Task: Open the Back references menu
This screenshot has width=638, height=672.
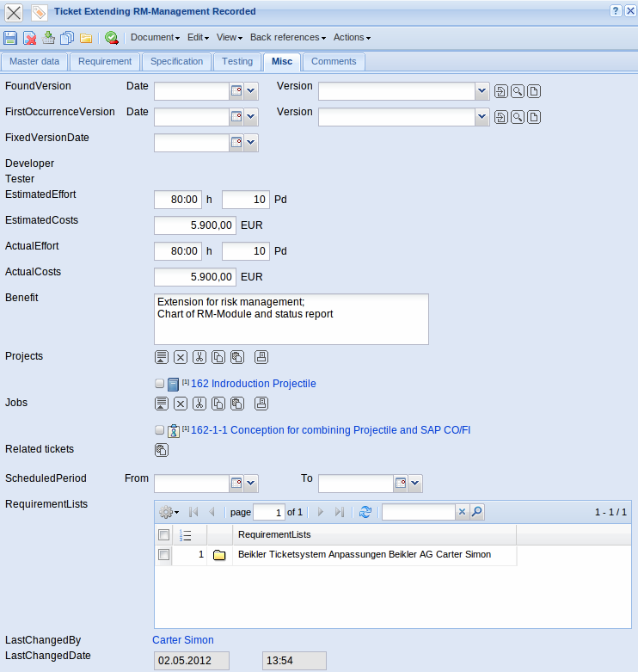Action: [x=288, y=38]
